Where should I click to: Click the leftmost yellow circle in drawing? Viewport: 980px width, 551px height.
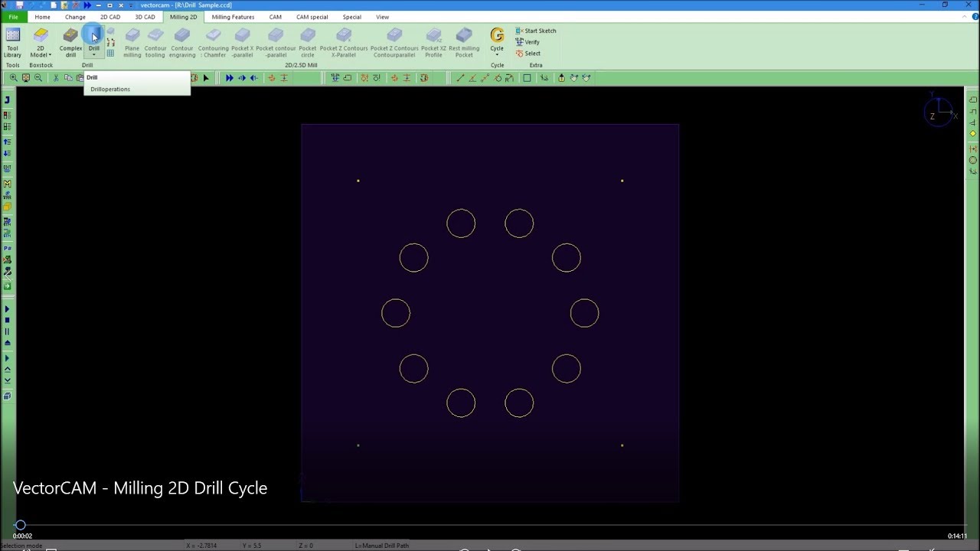tap(396, 313)
